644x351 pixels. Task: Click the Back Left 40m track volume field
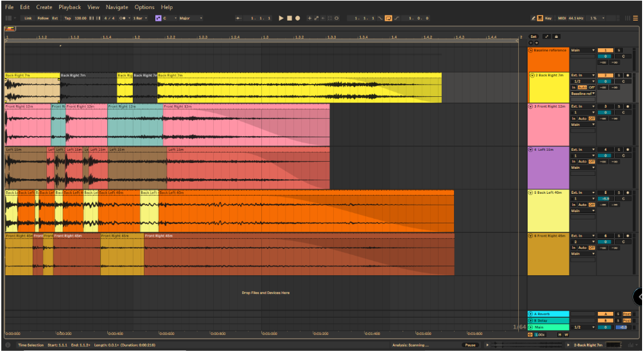[x=605, y=198]
